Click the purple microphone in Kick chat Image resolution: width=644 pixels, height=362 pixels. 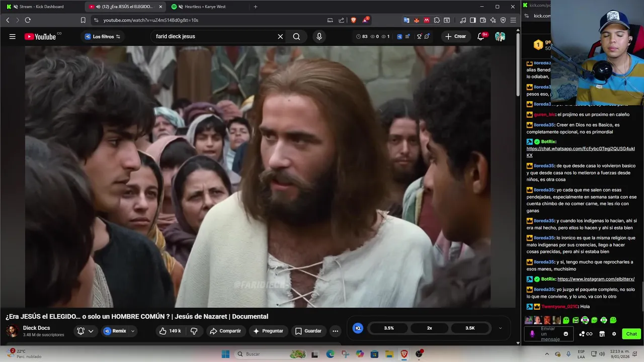tap(532, 334)
